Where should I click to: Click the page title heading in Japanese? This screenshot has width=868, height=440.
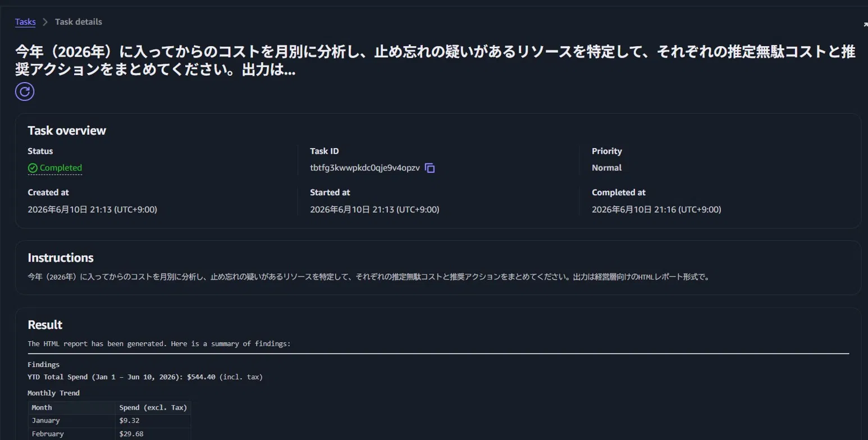click(x=435, y=62)
